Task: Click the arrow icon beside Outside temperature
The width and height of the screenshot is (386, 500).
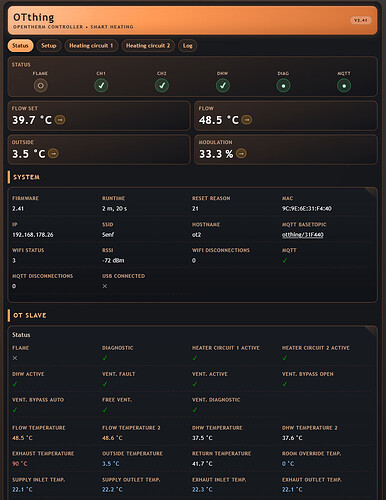Action: coord(53,154)
